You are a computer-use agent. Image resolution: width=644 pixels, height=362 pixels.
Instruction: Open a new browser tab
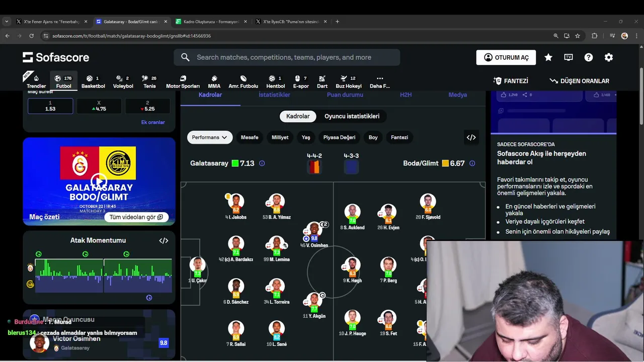(337, 22)
